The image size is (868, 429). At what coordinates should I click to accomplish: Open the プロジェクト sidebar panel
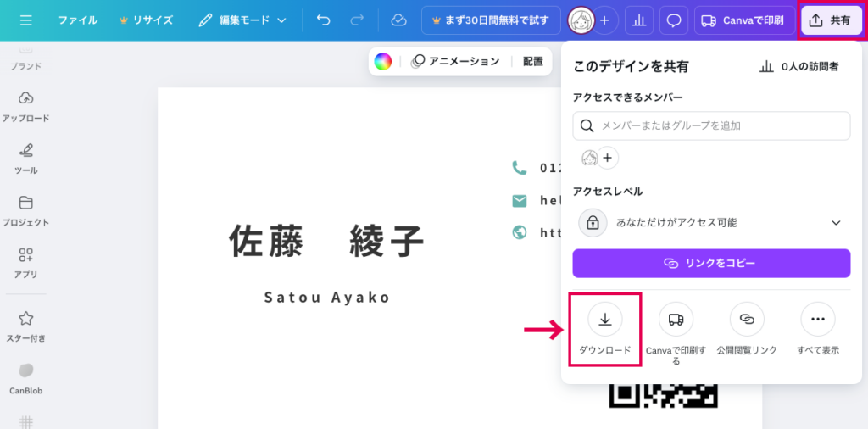click(x=25, y=211)
